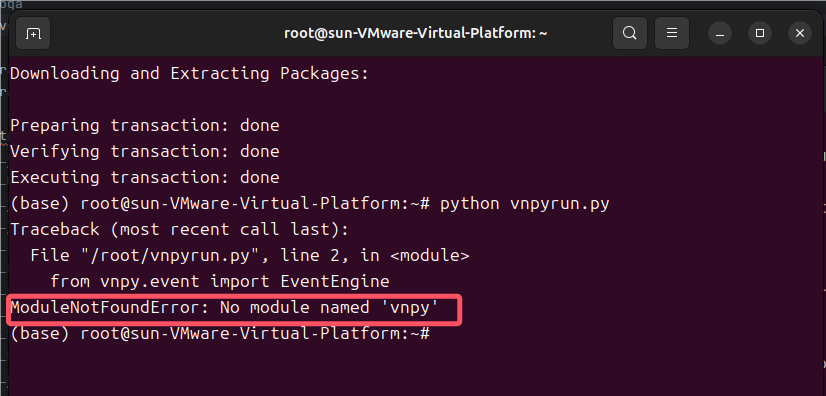Click the Preparing transaction: done line
This screenshot has height=396, width=826.
pyautogui.click(x=145, y=125)
